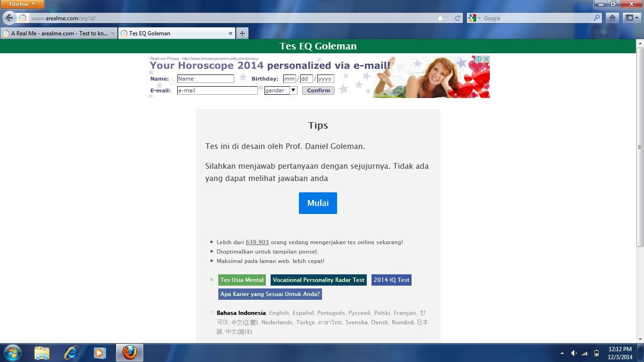Switch language to Dansk
This screenshot has height=362, width=644.
coord(380,322)
